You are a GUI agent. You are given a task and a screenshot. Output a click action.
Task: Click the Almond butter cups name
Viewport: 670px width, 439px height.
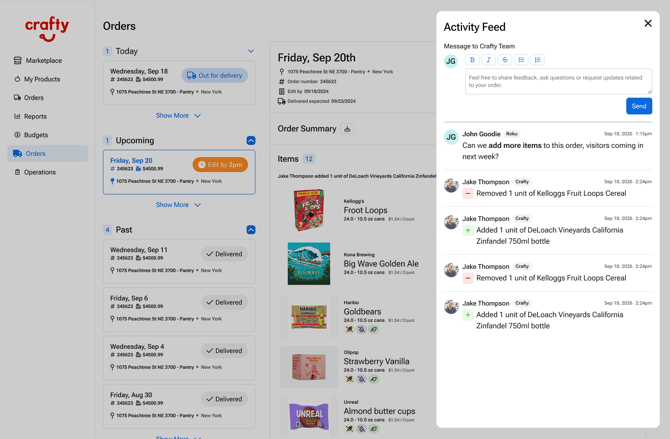coord(379,411)
